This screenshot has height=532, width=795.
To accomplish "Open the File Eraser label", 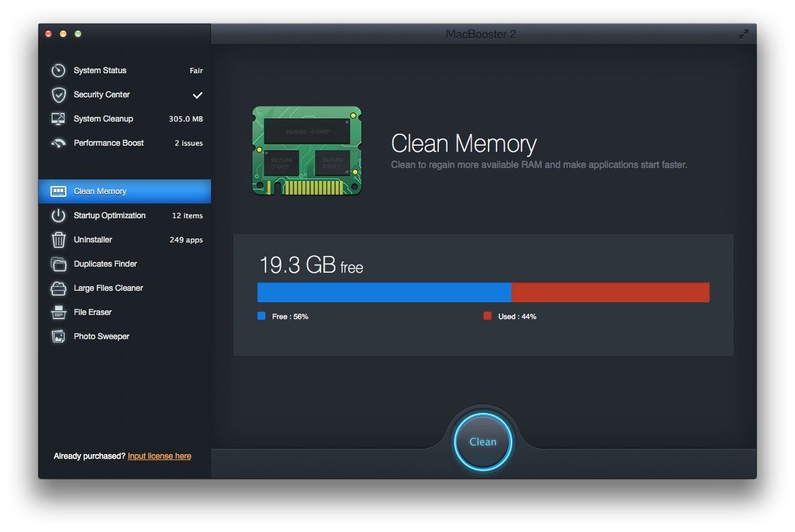I will pos(93,312).
